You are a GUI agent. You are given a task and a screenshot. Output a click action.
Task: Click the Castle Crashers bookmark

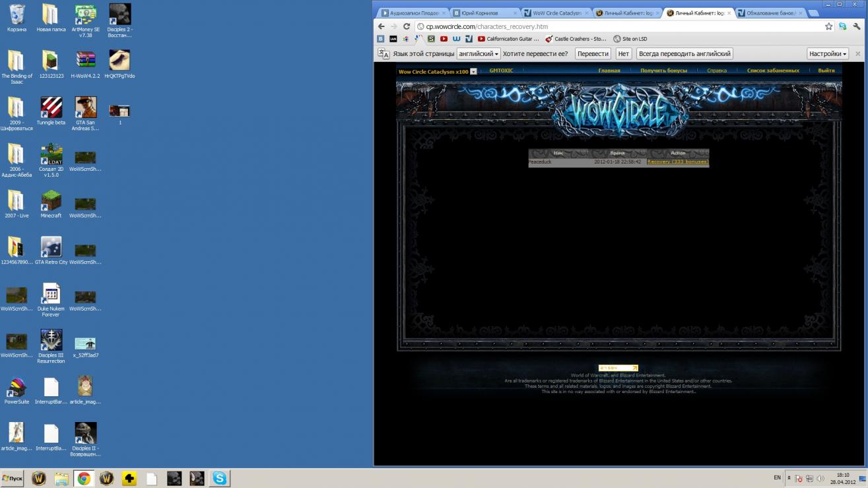pyautogui.click(x=576, y=39)
